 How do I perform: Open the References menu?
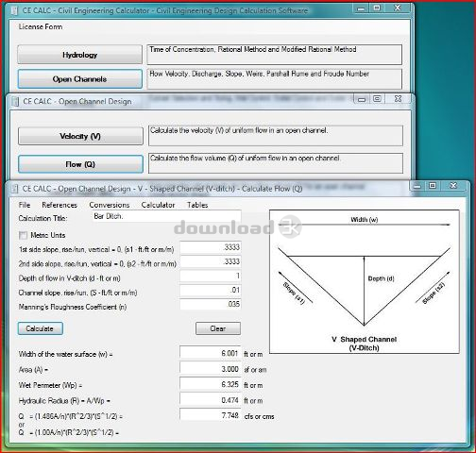59,205
